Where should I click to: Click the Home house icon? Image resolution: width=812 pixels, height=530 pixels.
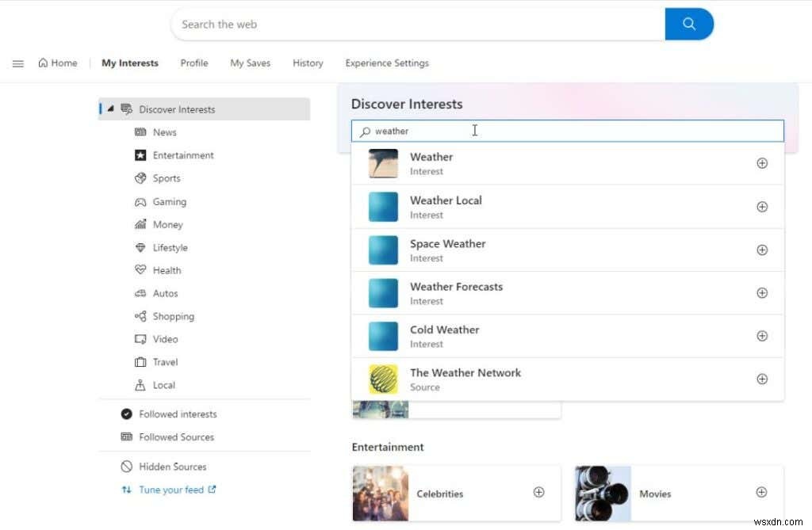pos(43,63)
